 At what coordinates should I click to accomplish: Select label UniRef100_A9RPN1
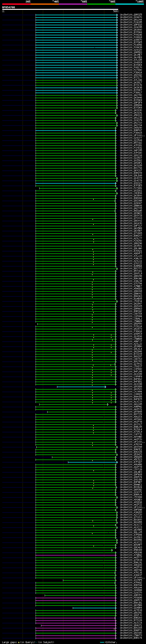[131, 407]
